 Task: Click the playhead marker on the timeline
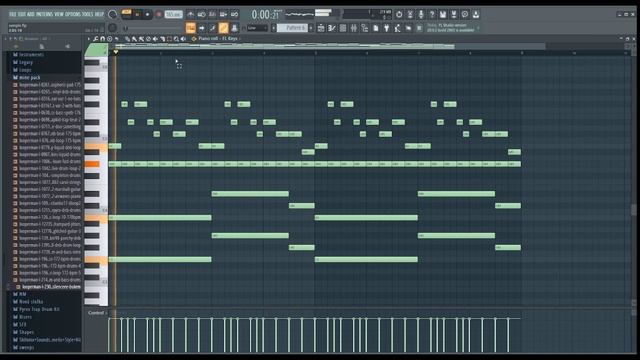(x=116, y=52)
